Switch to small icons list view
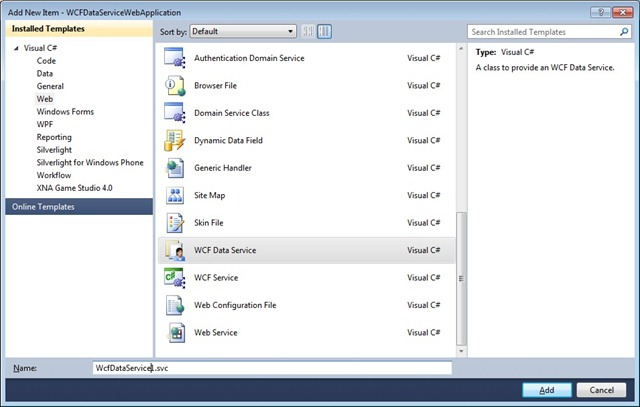640x407 pixels. (308, 31)
